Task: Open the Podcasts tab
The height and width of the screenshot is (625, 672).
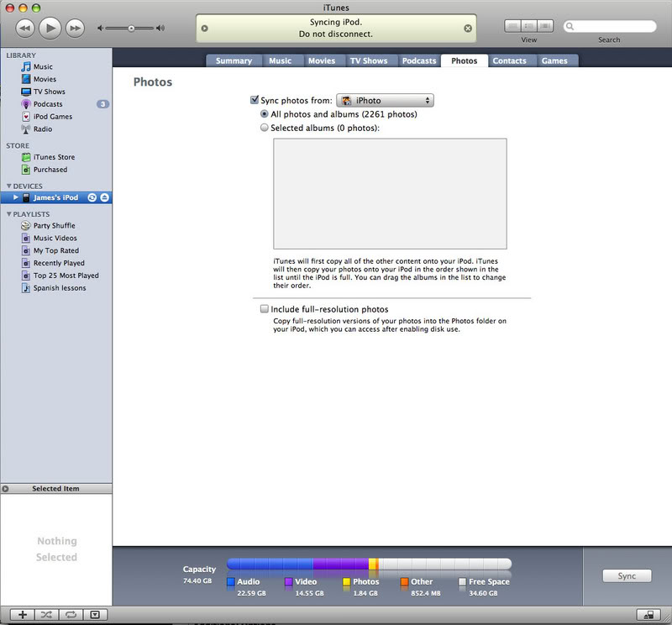Action: click(419, 60)
